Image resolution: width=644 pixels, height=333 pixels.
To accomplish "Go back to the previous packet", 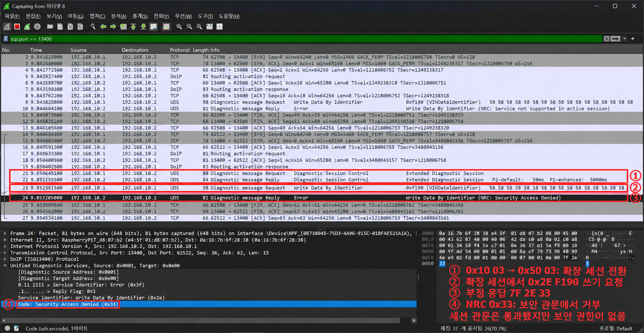I will [103, 27].
